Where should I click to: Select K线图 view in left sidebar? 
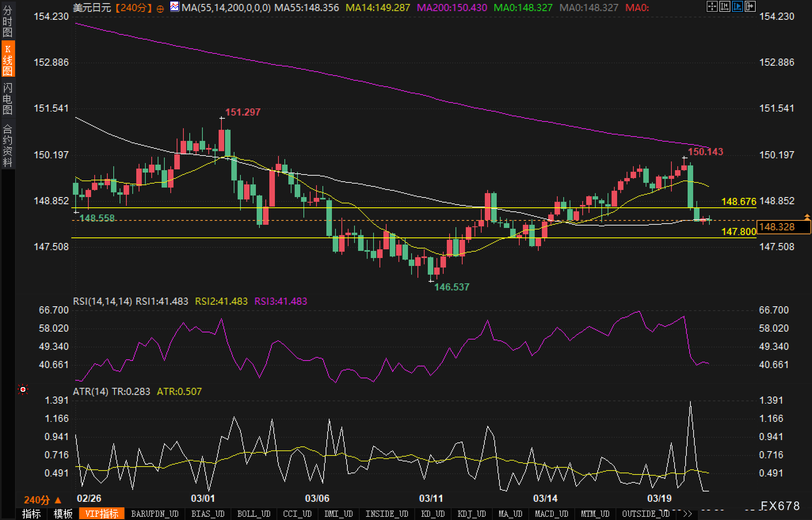(x=8, y=60)
